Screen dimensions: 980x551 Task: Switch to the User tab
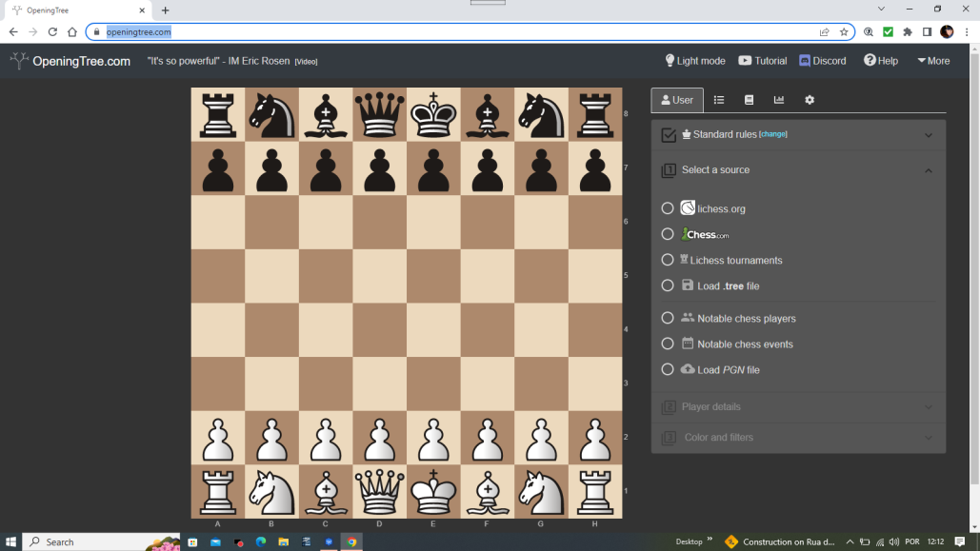[677, 100]
